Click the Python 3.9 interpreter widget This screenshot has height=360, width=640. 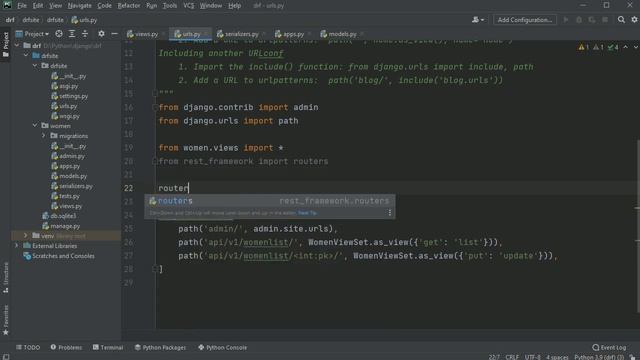[598, 357]
